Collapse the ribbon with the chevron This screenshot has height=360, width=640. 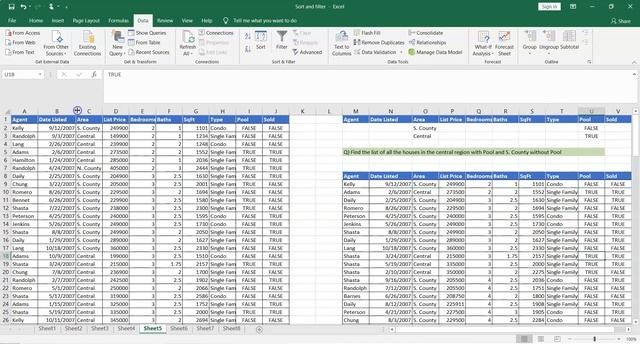[634, 62]
